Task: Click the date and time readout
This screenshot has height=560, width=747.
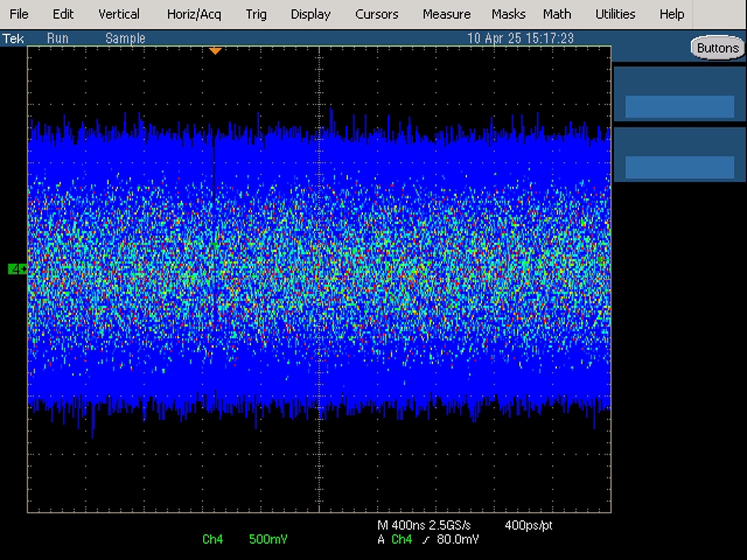Action: (520, 38)
